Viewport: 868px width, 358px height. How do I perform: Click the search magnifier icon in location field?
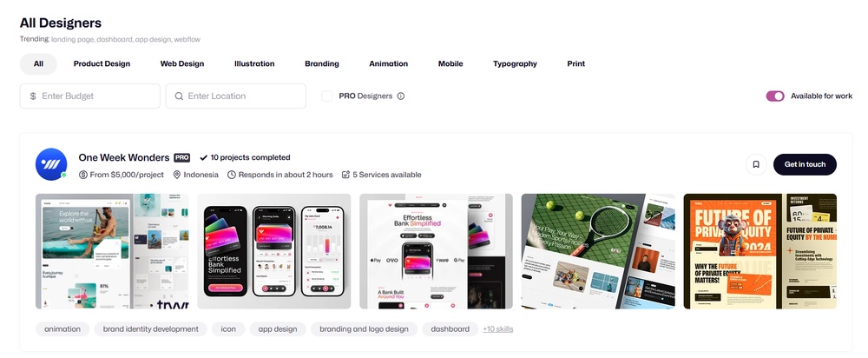pos(179,96)
